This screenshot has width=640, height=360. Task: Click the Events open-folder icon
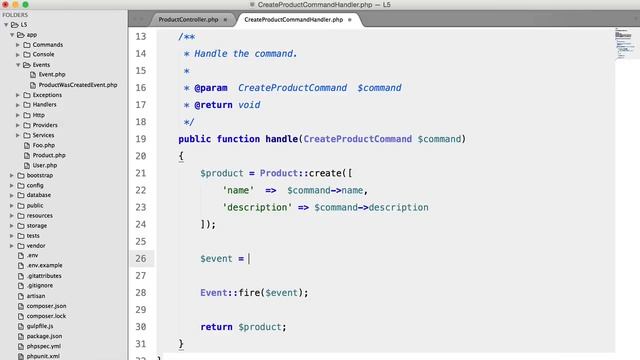click(x=27, y=65)
